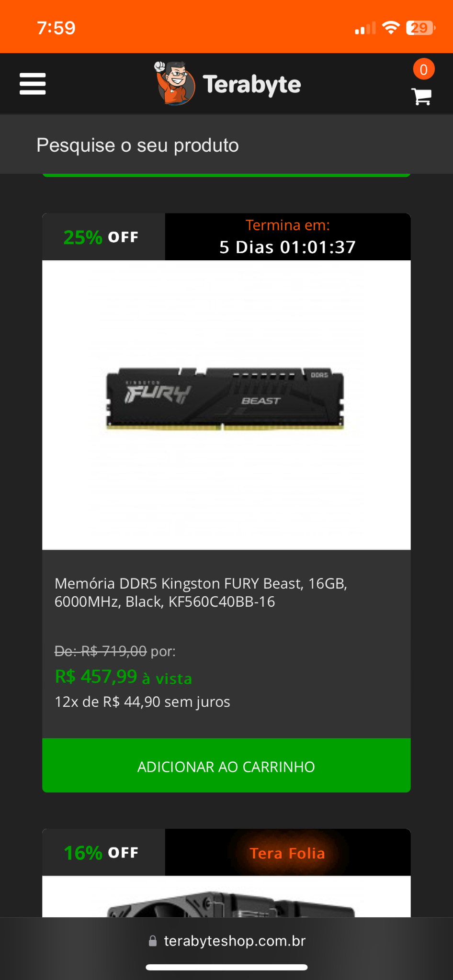
Task: Tap the Terabyte mascot logo
Action: [x=174, y=83]
